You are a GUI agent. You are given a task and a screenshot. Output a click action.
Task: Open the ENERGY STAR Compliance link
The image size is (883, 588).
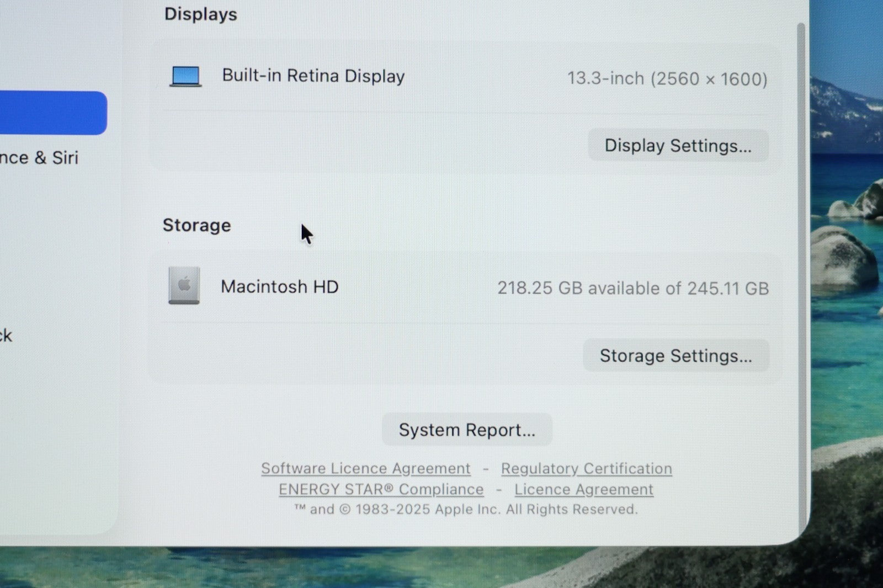[381, 489]
